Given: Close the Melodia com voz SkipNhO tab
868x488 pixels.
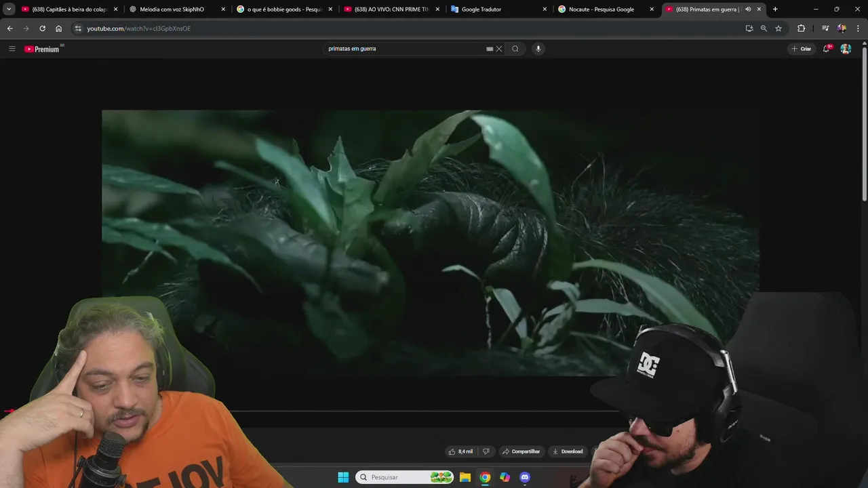Looking at the screenshot, I should click(223, 9).
